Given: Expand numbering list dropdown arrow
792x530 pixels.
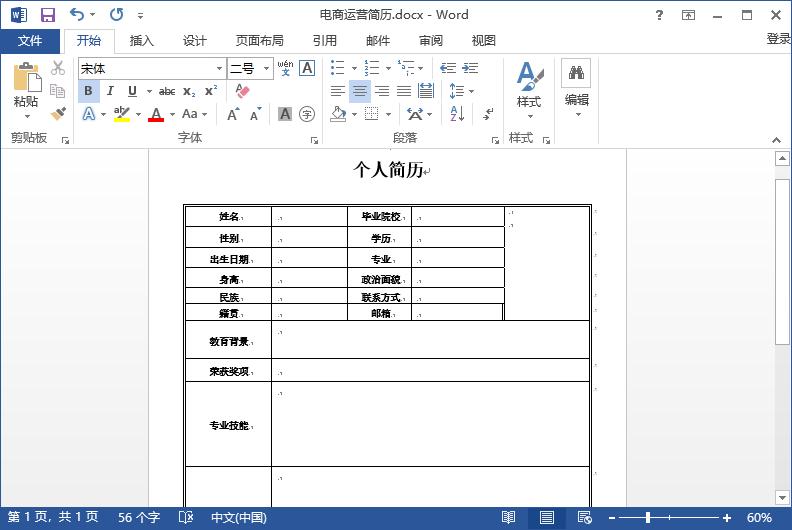Looking at the screenshot, I should [x=388, y=68].
